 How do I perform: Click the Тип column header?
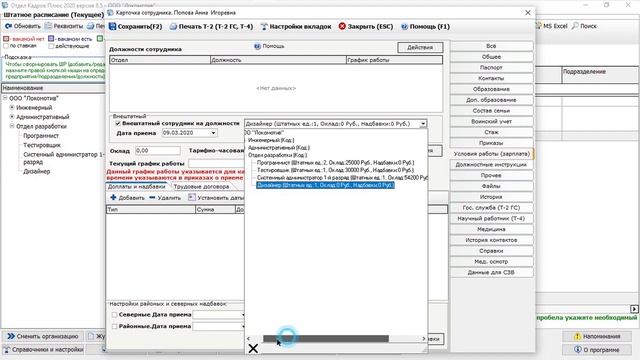pyautogui.click(x=151, y=209)
